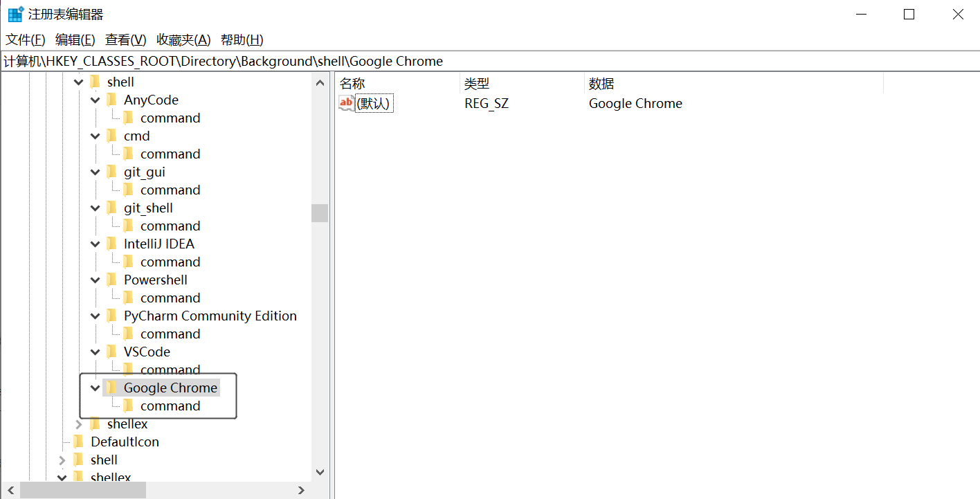This screenshot has height=499, width=980.
Task: Collapse the VSCode key
Action: click(95, 352)
